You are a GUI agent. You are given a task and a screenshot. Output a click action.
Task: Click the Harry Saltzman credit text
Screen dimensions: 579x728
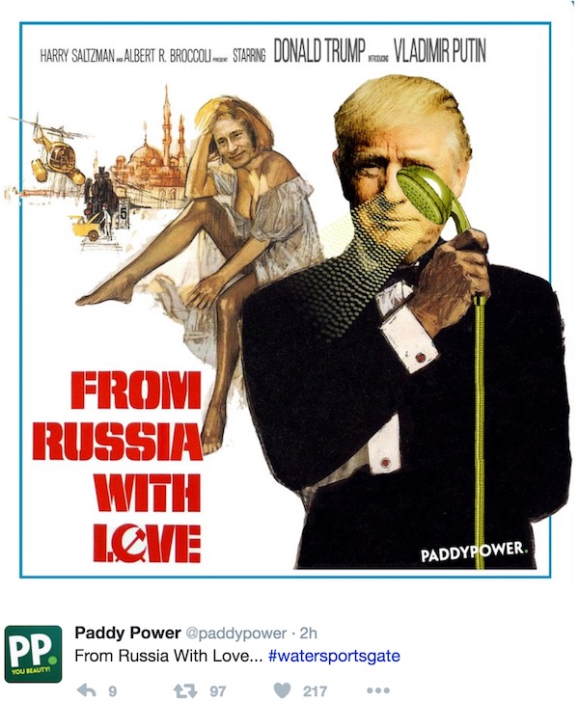tap(77, 56)
